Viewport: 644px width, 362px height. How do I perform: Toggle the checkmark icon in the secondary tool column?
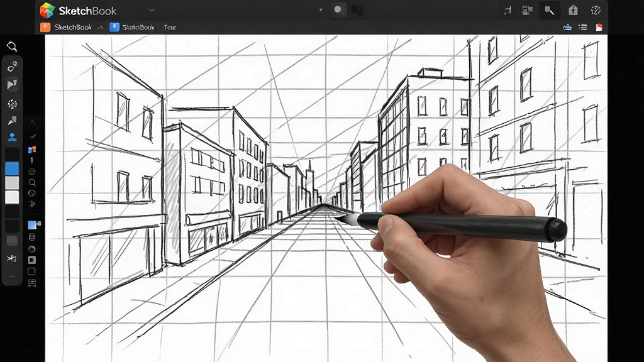(33, 136)
